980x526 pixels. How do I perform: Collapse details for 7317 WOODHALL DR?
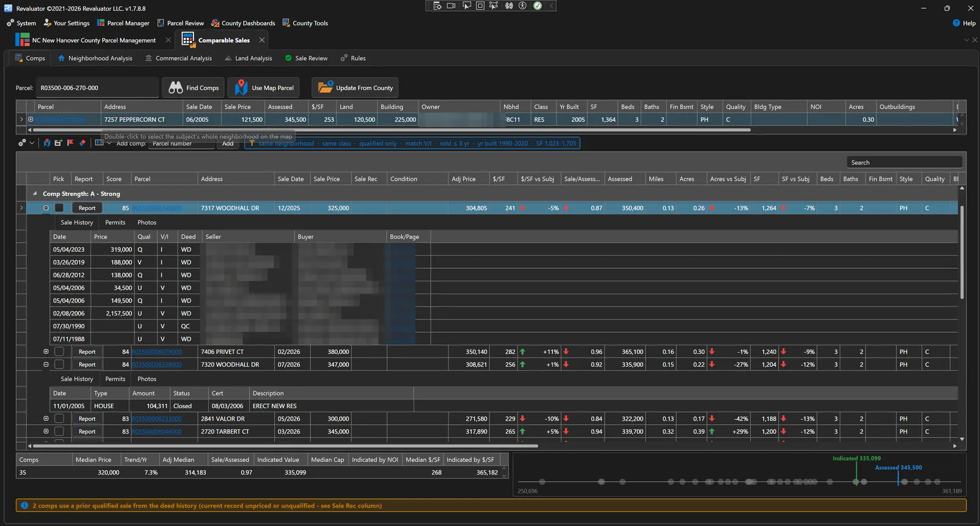pyautogui.click(x=46, y=208)
